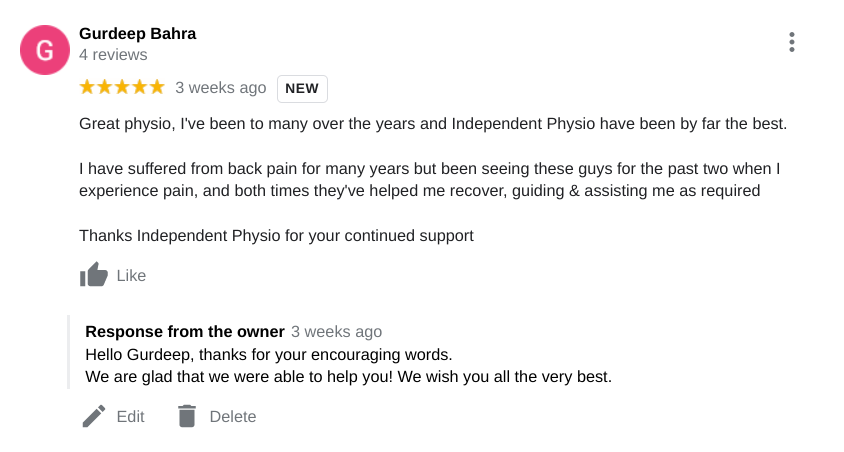Image resolution: width=844 pixels, height=452 pixels.
Task: Open the three-dot more options menu
Action: 791,42
